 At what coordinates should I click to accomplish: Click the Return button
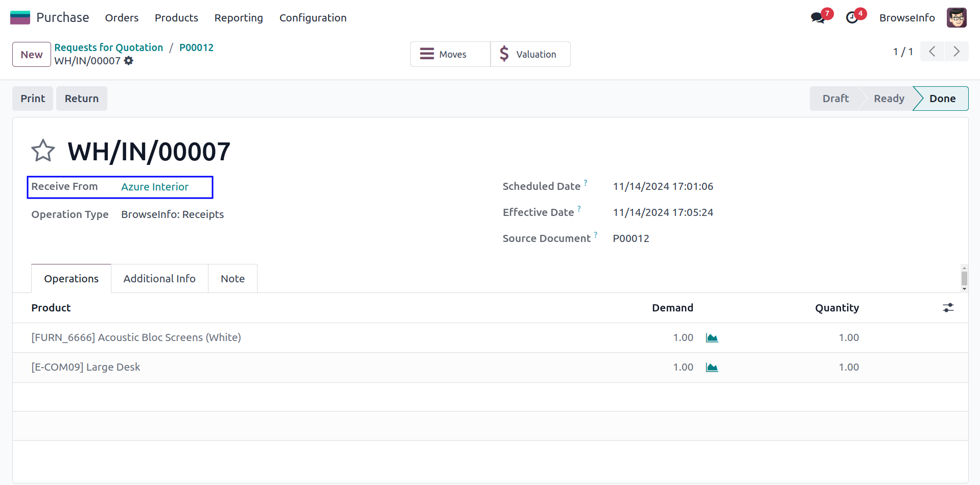pos(82,99)
